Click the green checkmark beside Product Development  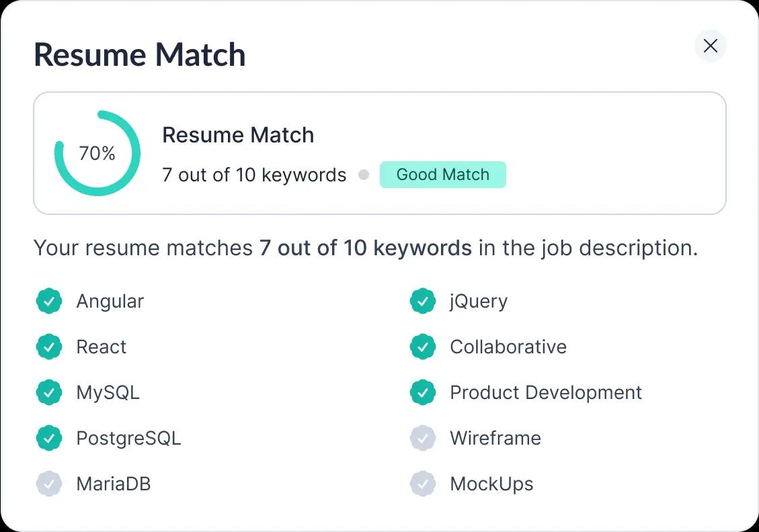click(423, 393)
